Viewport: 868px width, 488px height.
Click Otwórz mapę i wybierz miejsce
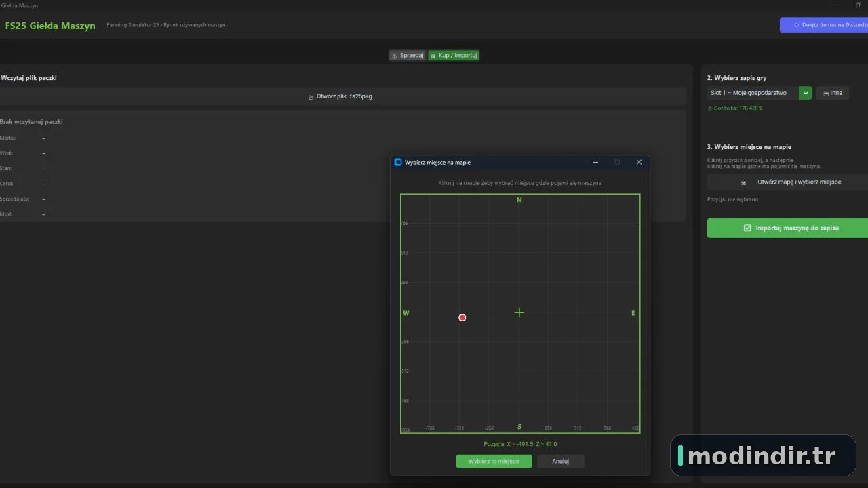787,182
